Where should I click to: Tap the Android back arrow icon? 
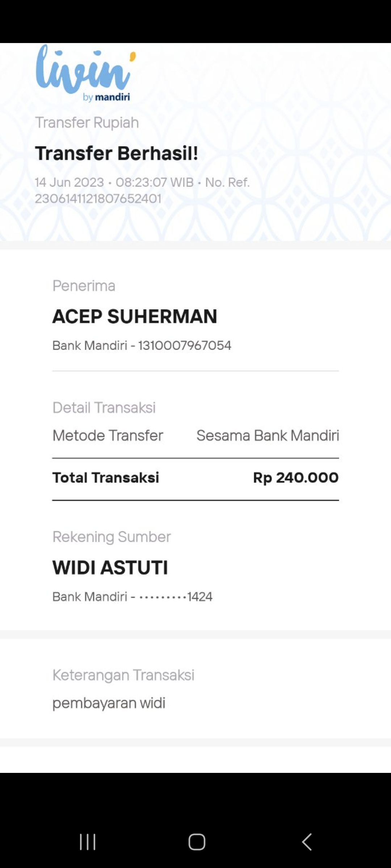click(307, 842)
